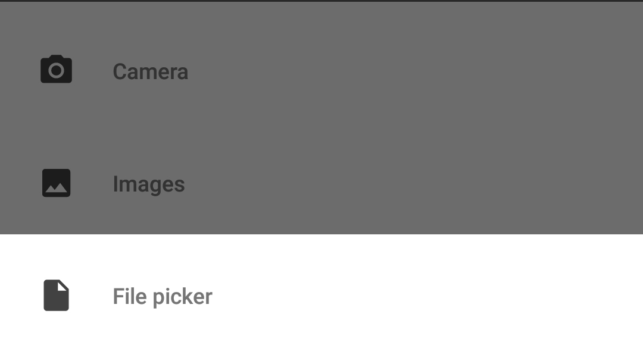Viewport: 643px width, 364px height.
Task: Choose the Camera text label
Action: point(150,71)
